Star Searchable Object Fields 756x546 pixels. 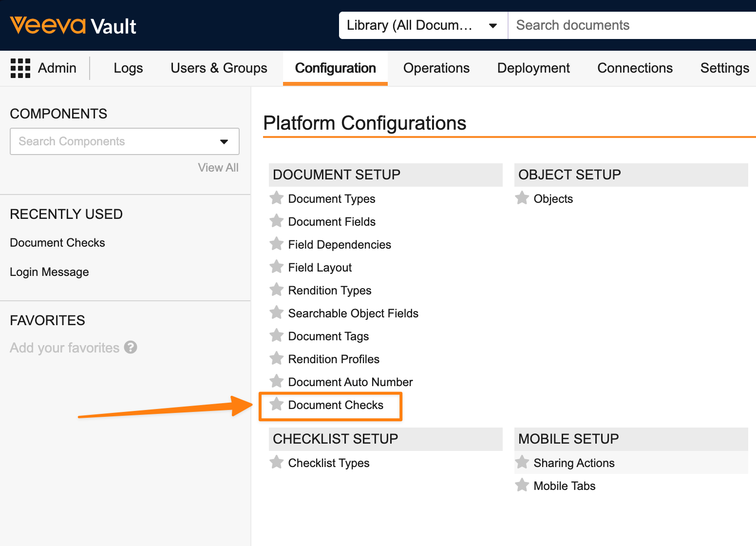coord(277,312)
